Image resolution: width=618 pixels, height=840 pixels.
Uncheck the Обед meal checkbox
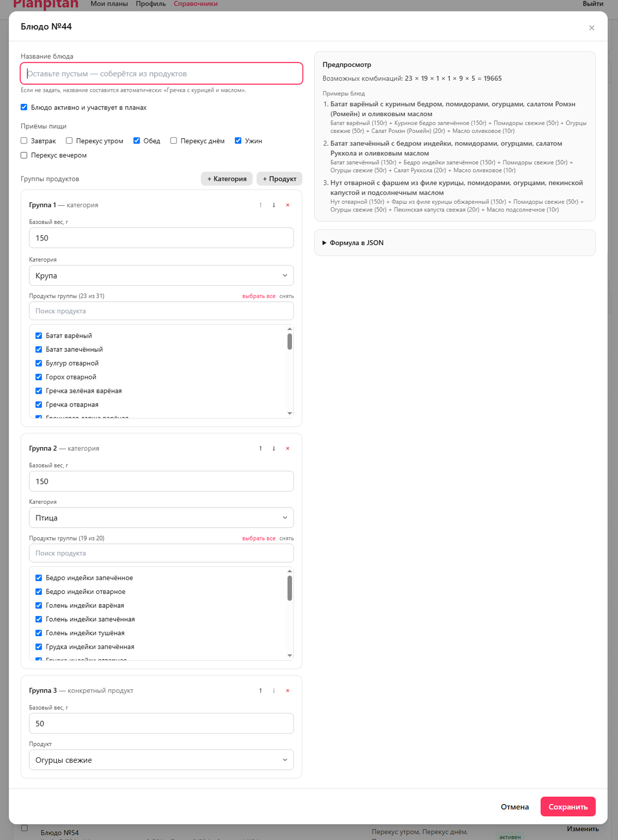[x=136, y=141]
